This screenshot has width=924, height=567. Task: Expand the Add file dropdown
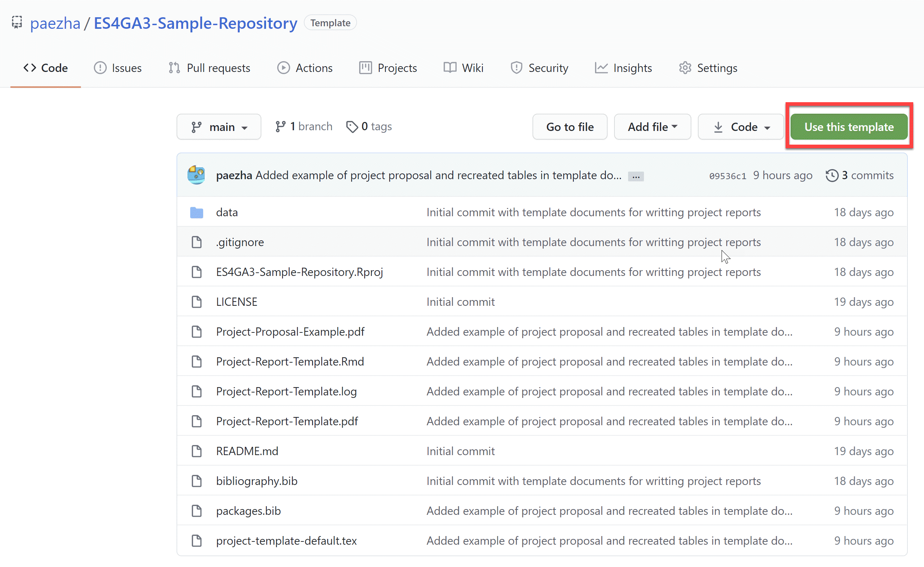pos(652,127)
